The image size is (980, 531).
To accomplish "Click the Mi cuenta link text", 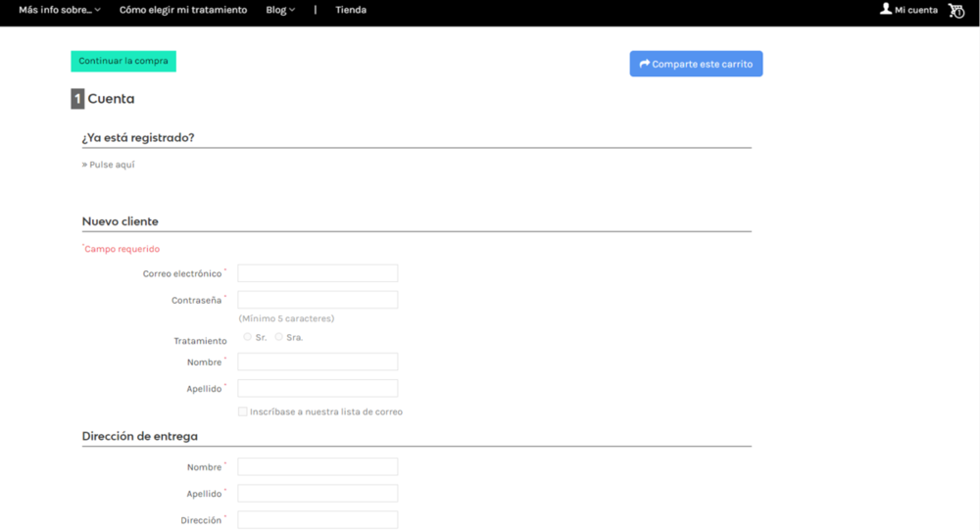I will coord(916,10).
